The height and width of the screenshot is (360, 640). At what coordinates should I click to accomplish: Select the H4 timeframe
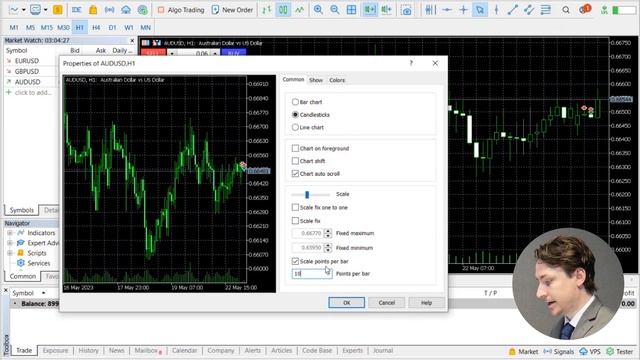click(x=96, y=27)
